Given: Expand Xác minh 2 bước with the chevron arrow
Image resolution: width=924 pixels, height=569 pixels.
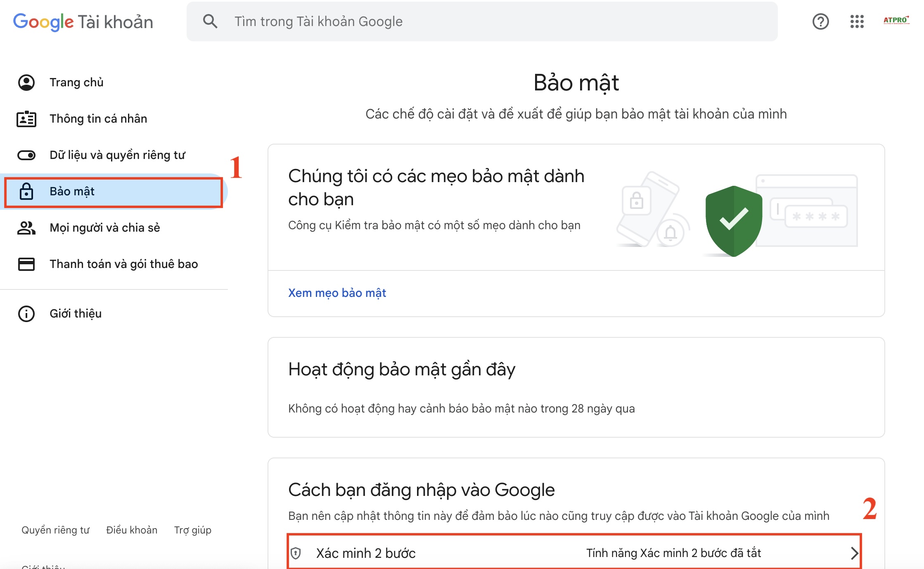Looking at the screenshot, I should tap(855, 553).
